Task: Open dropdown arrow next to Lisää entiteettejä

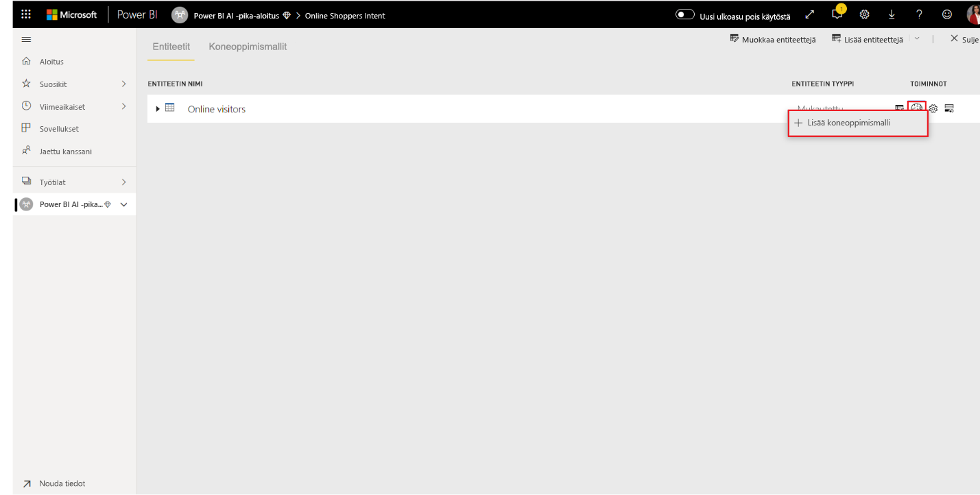Action: (917, 38)
